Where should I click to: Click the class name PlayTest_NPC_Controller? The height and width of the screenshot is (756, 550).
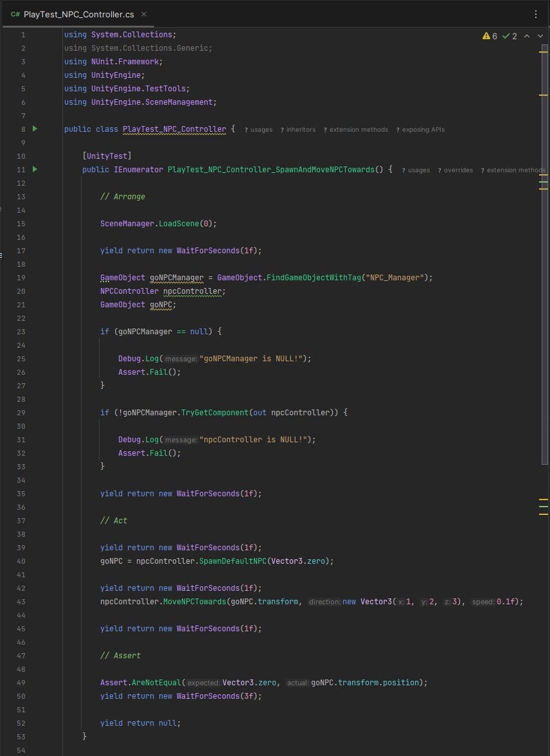pos(174,129)
